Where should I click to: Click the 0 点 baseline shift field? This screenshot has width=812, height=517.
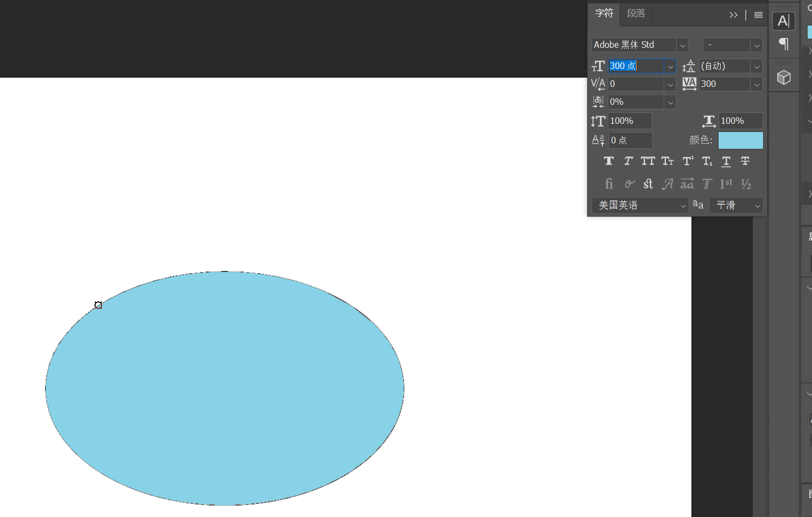tap(630, 140)
